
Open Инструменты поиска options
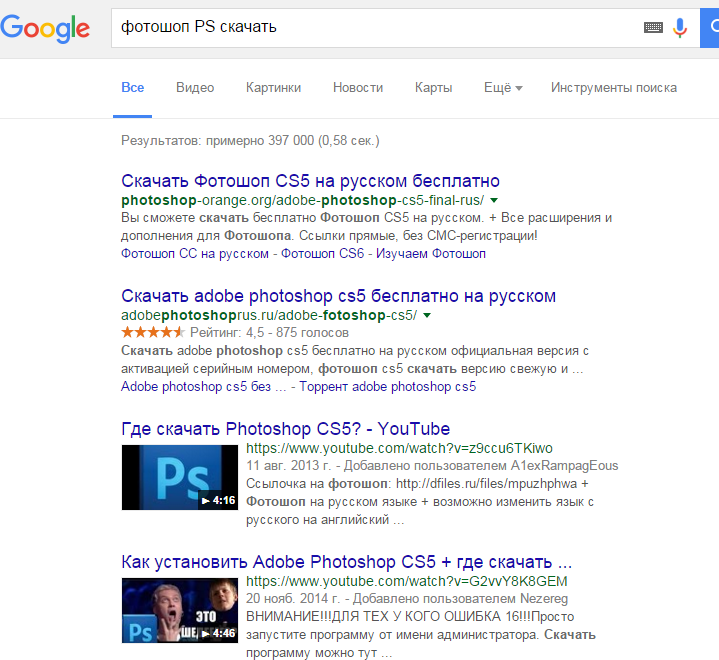point(614,88)
